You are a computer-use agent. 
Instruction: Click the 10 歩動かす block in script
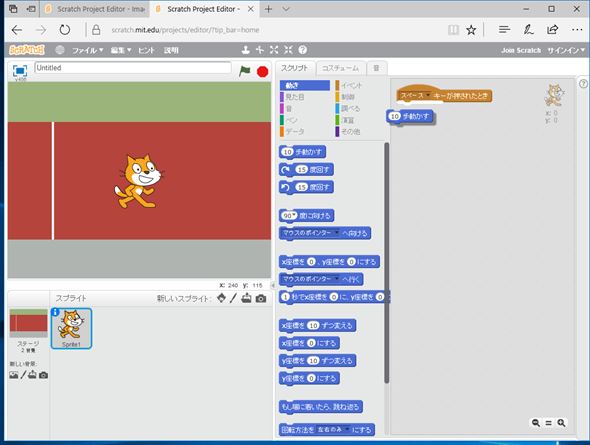coord(410,117)
